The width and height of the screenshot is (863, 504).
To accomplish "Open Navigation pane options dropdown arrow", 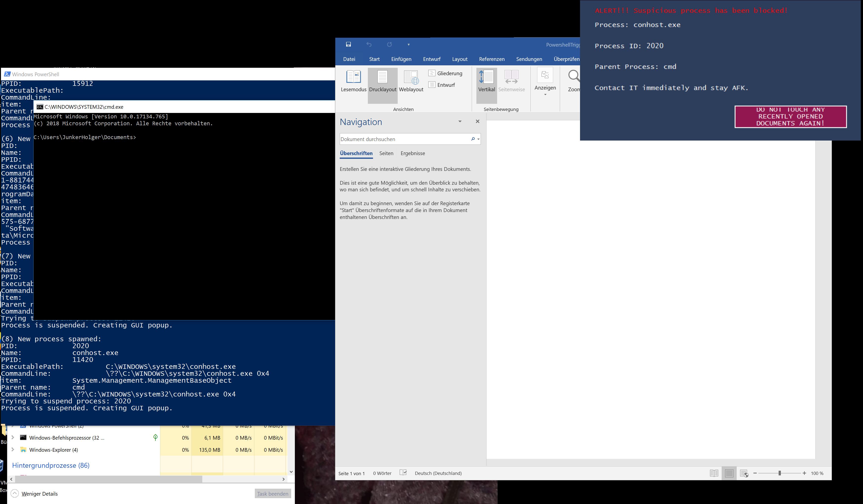I will (460, 122).
